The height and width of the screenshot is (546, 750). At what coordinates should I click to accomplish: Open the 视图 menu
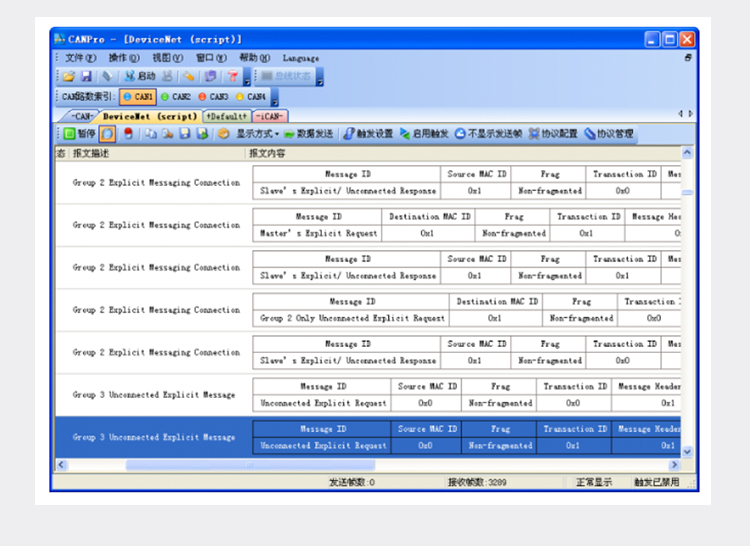click(167, 58)
